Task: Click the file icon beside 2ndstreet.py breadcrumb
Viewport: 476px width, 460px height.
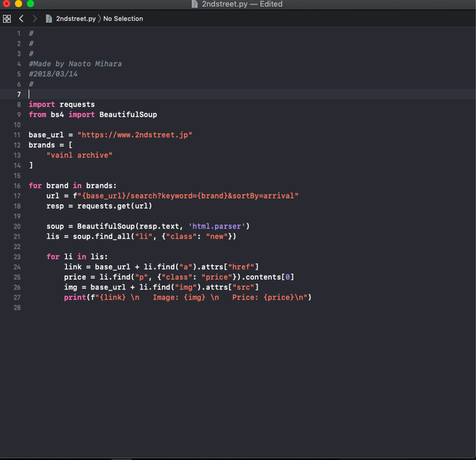Action: 50,19
